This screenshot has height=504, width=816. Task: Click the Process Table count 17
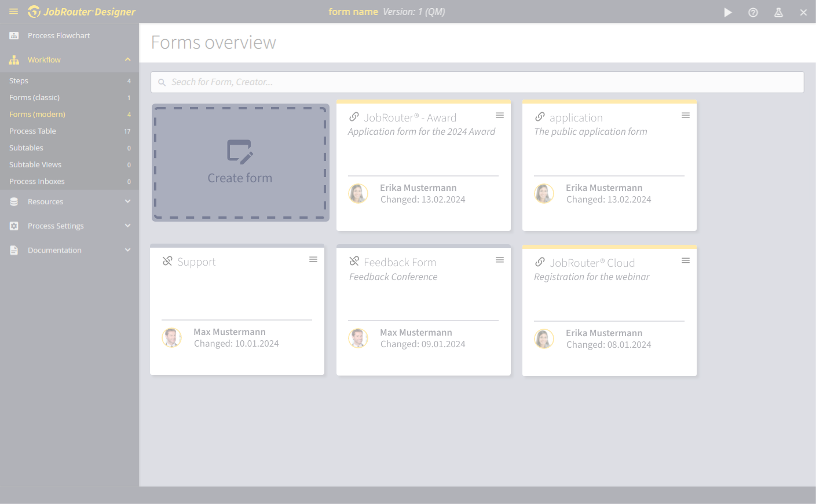click(127, 131)
